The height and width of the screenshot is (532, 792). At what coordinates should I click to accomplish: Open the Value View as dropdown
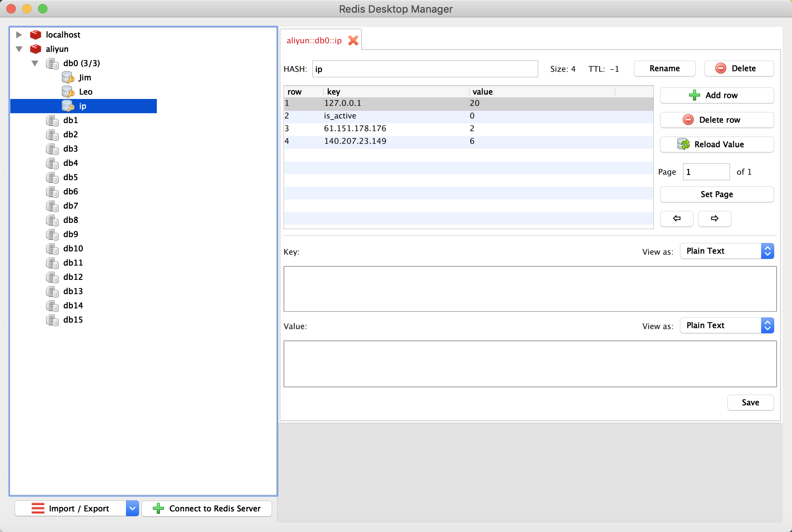click(727, 325)
